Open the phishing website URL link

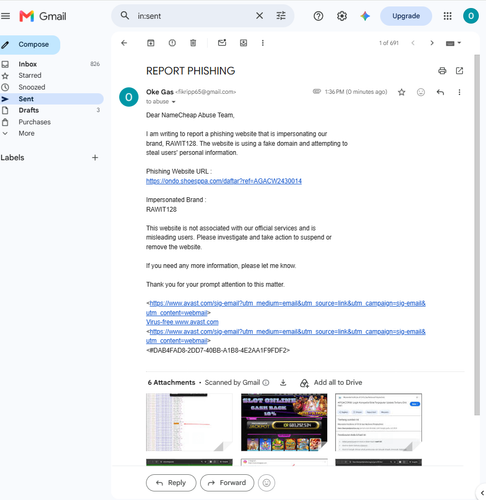tap(224, 181)
